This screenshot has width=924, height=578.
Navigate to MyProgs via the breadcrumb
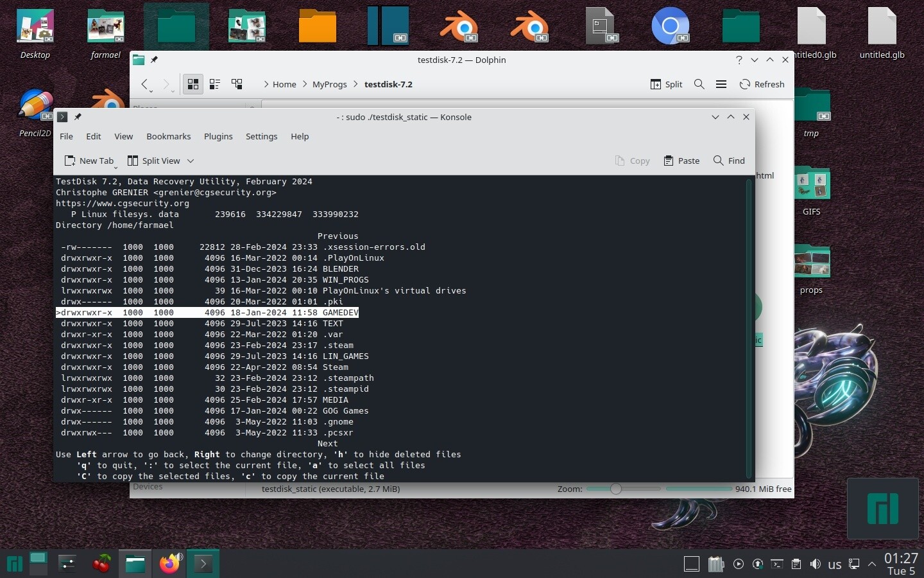coord(330,84)
